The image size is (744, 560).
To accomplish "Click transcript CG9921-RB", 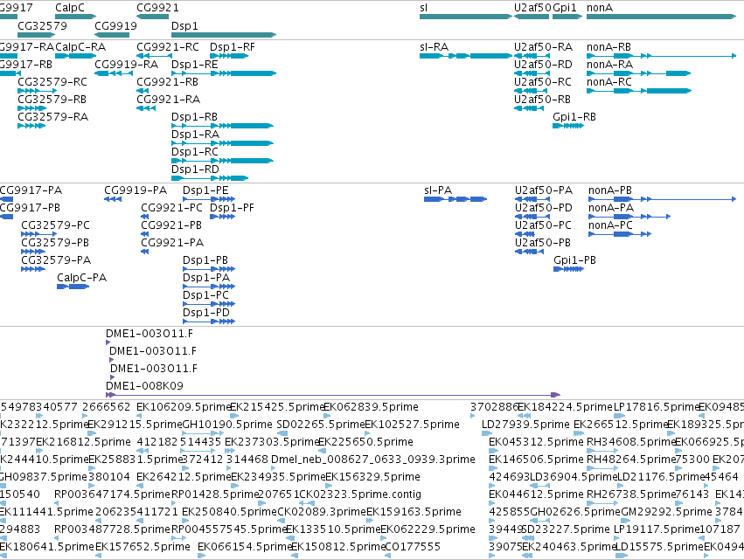I will coord(143,91).
